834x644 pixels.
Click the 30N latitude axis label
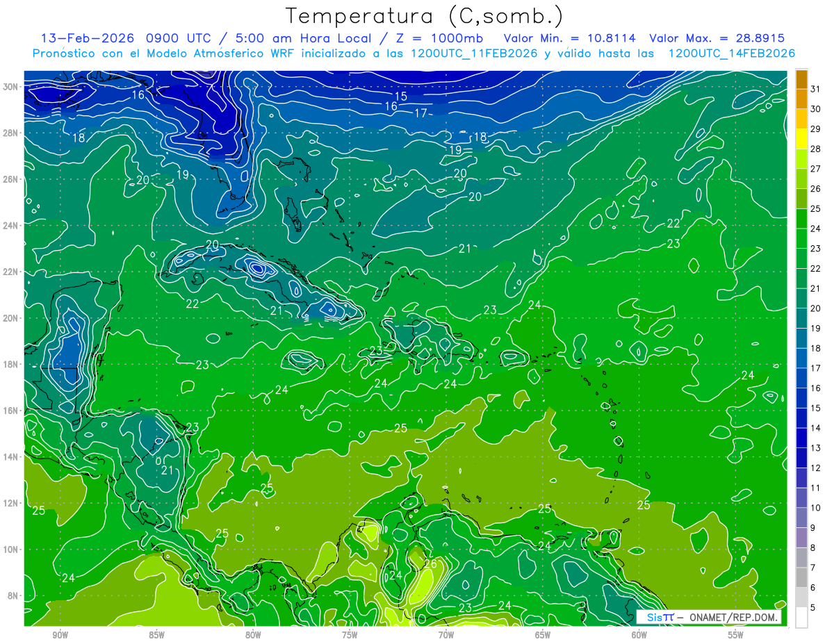click(10, 86)
